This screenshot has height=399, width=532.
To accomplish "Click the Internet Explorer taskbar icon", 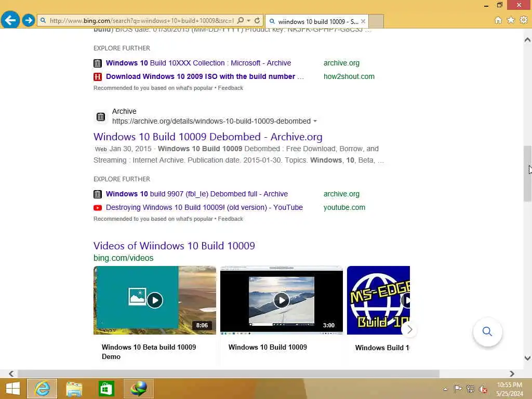I will pos(42,389).
